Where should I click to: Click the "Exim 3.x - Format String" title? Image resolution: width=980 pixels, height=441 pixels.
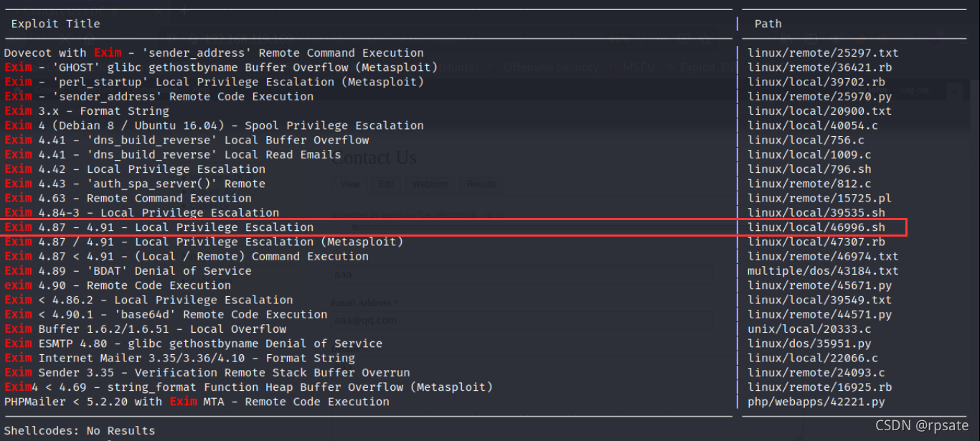pyautogui.click(x=87, y=111)
